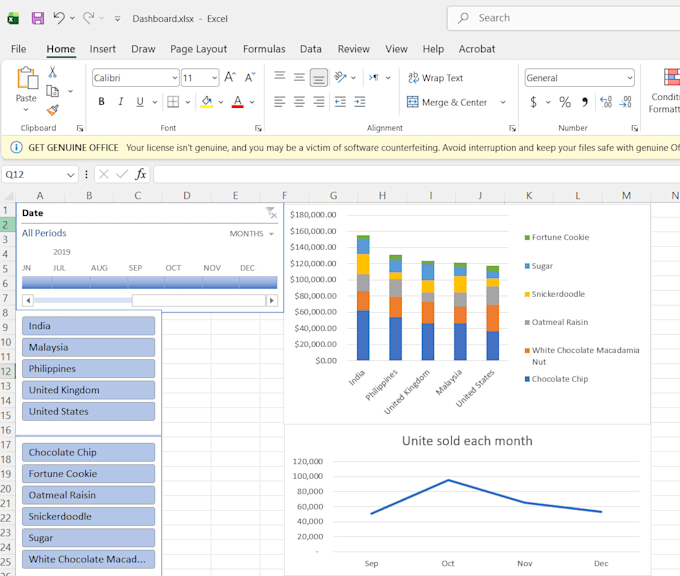
Task: Click the Borders icon
Action: tap(173, 102)
